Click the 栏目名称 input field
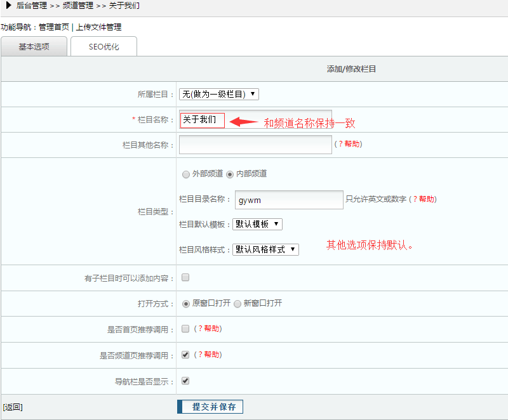This screenshot has height=420, width=508. tap(202, 119)
